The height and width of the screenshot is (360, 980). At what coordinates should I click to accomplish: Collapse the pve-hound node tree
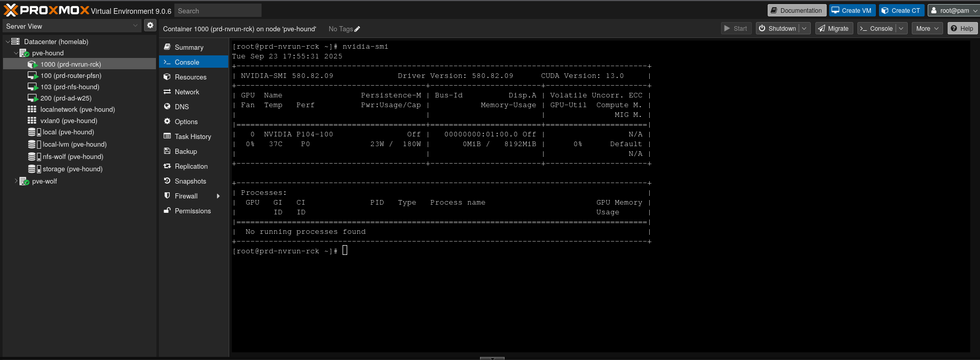(16, 53)
